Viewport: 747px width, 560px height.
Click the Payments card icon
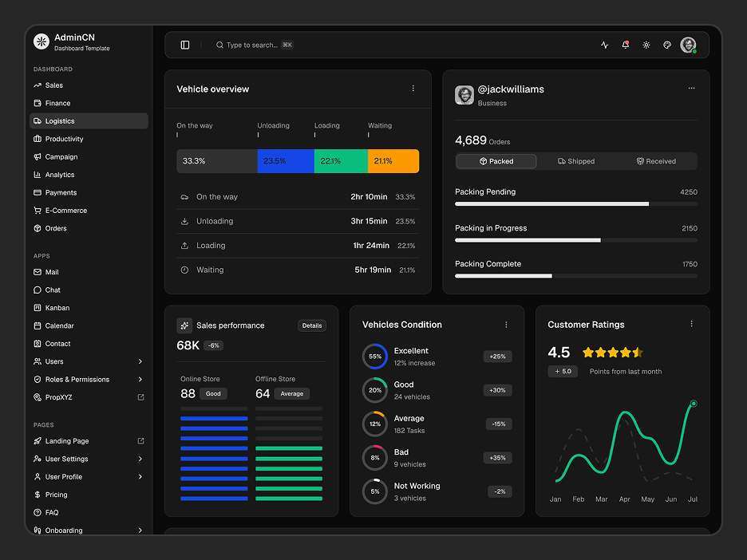click(x=38, y=192)
